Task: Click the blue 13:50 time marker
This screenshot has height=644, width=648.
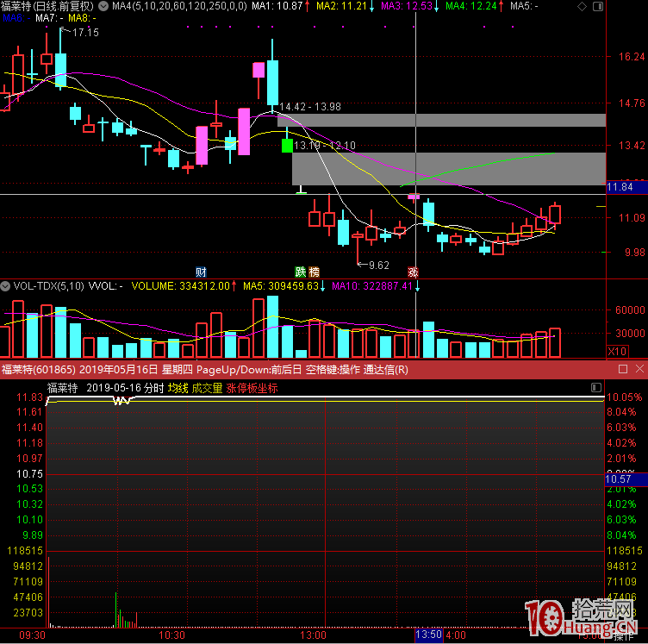Action: (428, 635)
